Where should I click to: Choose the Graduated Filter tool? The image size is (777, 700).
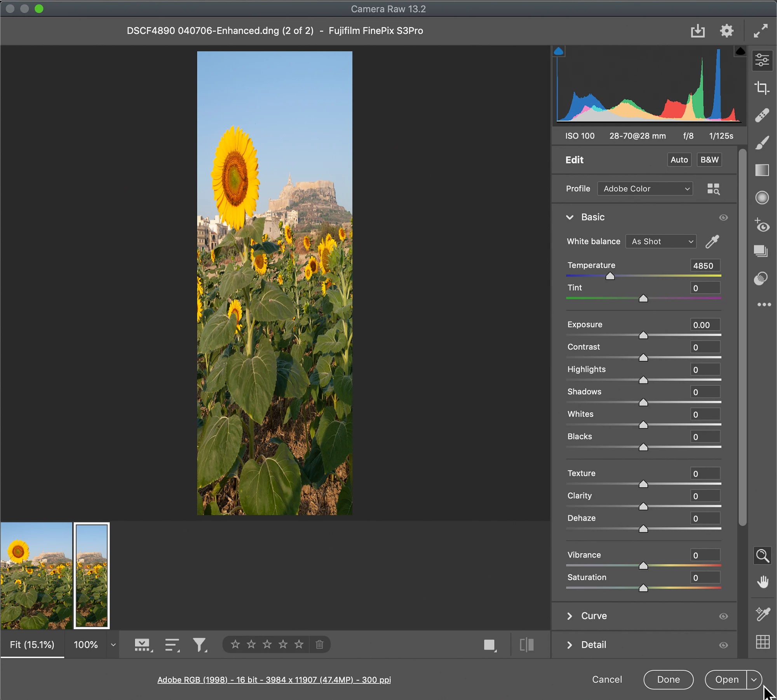pyautogui.click(x=762, y=170)
